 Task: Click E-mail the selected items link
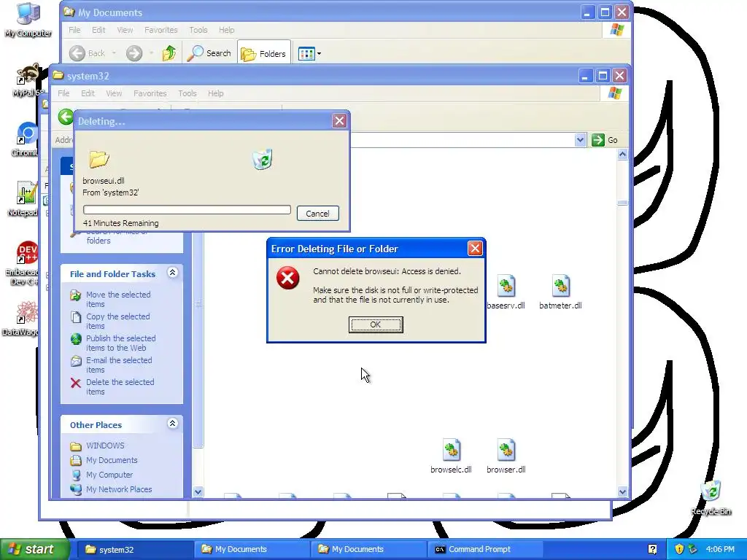[119, 365]
